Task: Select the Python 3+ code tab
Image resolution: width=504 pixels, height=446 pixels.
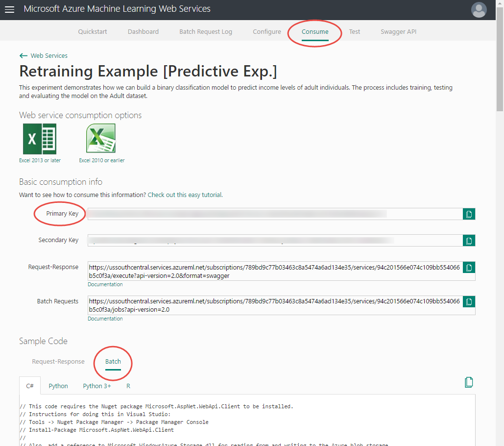Action: pyautogui.click(x=97, y=386)
